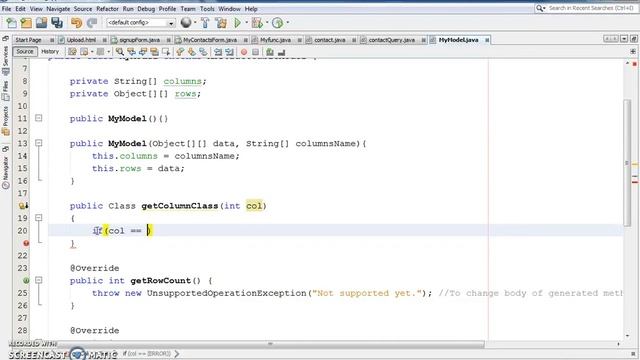Close the MyModel.java tab
The height and width of the screenshot is (360, 640).
click(487, 40)
